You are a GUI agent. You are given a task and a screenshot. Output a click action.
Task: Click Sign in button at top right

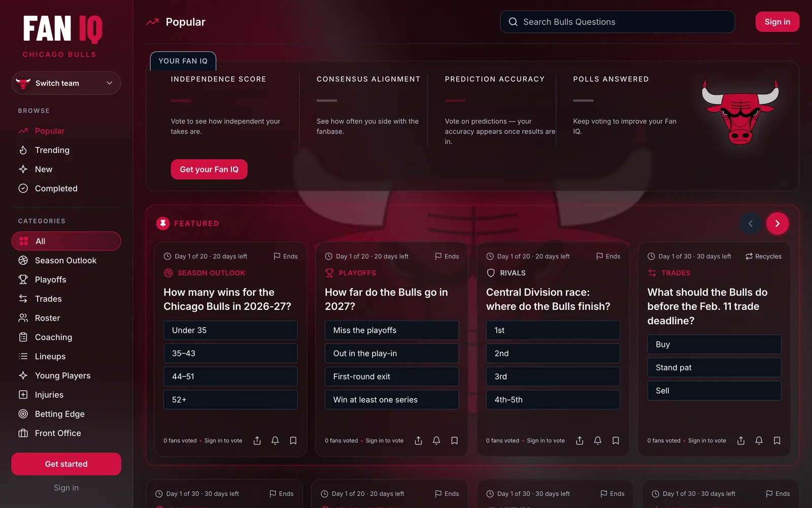pos(777,22)
